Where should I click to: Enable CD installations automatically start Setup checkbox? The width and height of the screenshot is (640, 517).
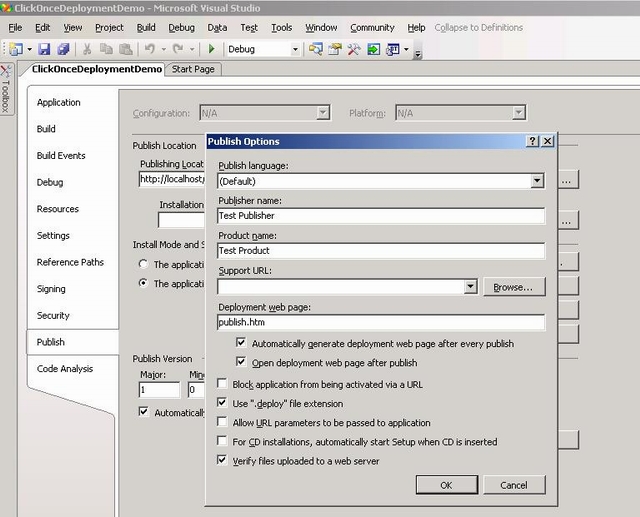222,441
